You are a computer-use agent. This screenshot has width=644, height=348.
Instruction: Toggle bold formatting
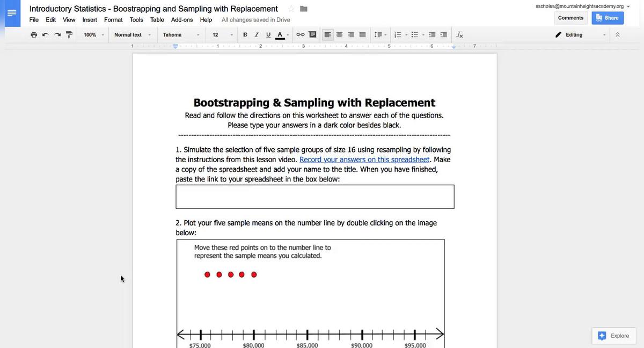[x=245, y=35]
